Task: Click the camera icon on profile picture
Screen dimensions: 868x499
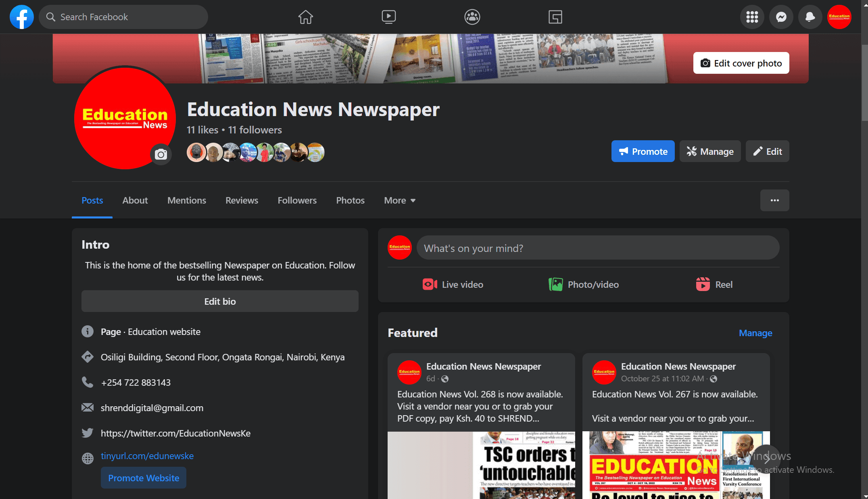Action: click(x=161, y=154)
